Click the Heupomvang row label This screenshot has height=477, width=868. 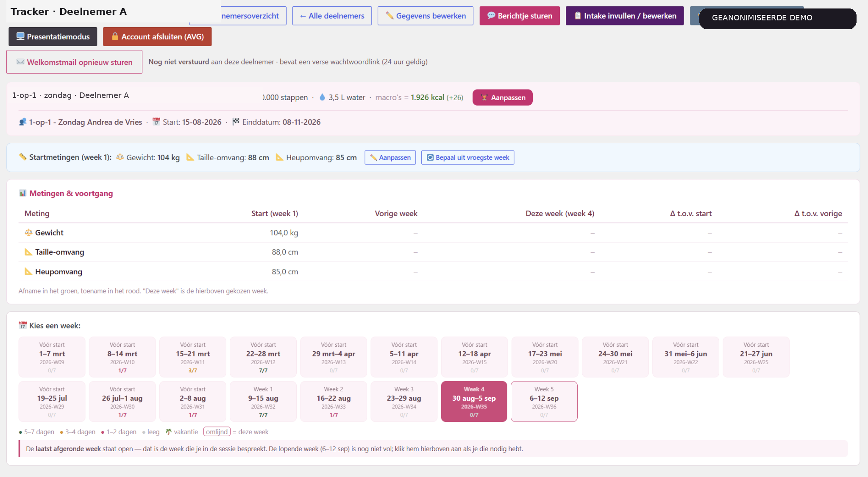click(x=58, y=272)
